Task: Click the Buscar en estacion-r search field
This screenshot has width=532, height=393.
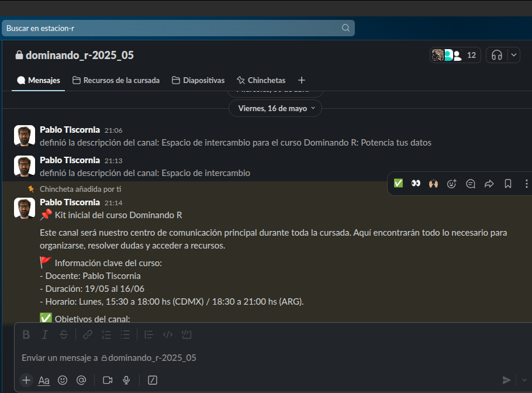Action: pos(175,28)
